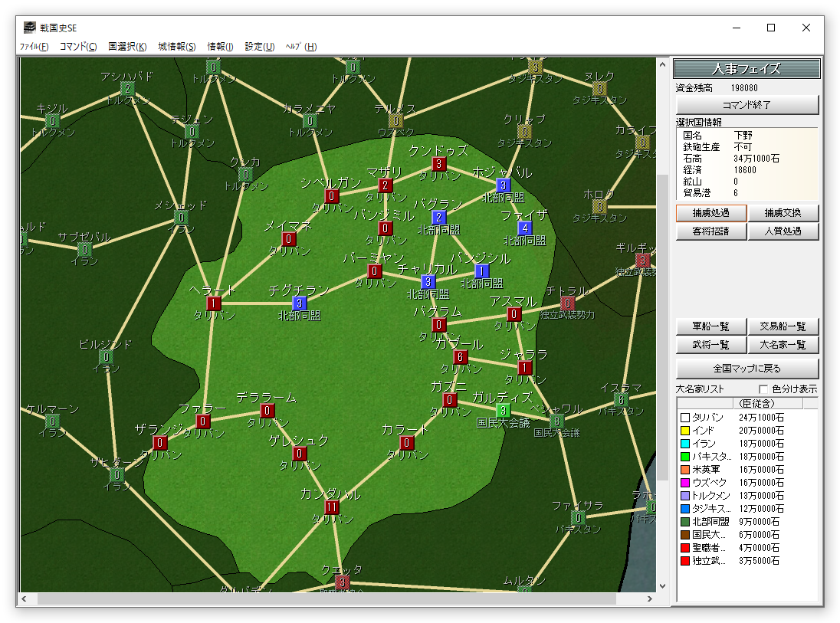Click the red Herat castle marker
Screen dimensions: 840x623
click(x=214, y=304)
